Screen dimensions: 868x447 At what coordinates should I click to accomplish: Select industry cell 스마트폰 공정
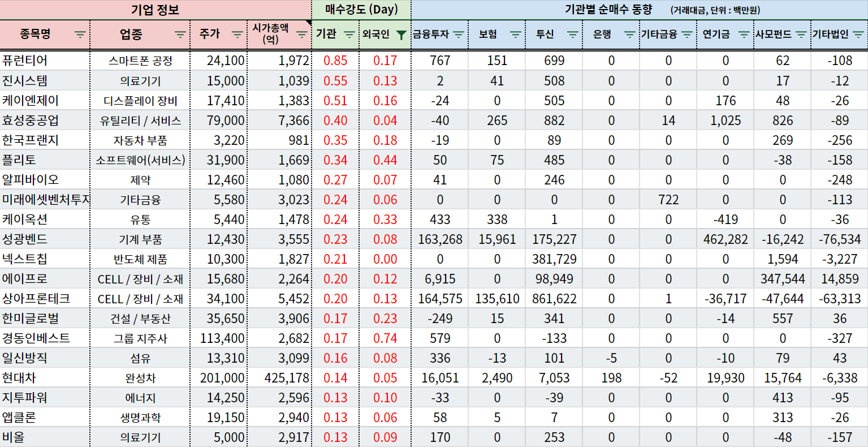click(140, 61)
